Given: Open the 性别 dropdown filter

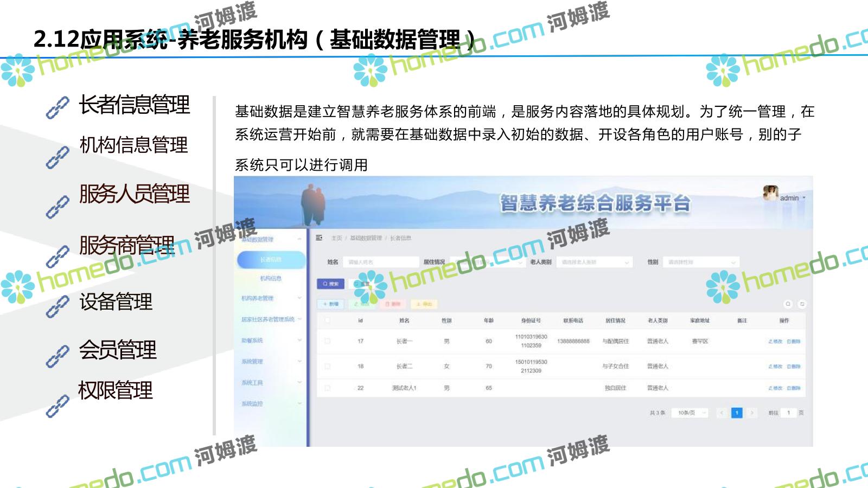Looking at the screenshot, I should pos(702,262).
